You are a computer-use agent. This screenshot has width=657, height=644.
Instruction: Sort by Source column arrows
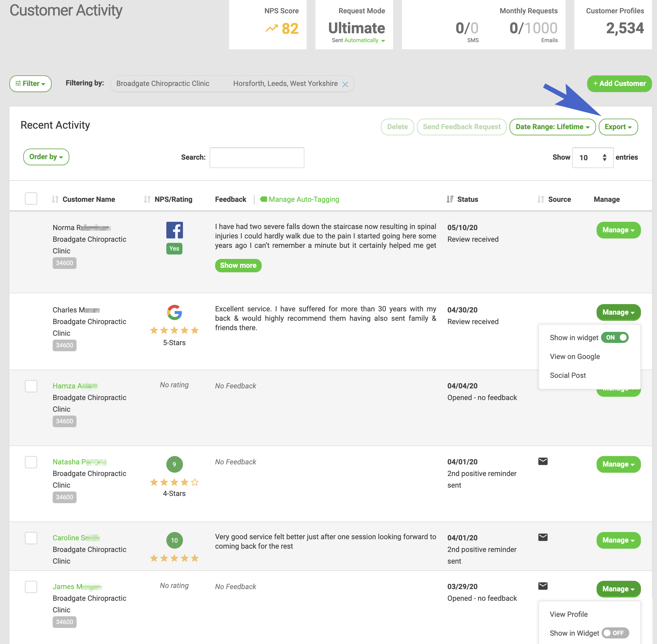pos(541,200)
